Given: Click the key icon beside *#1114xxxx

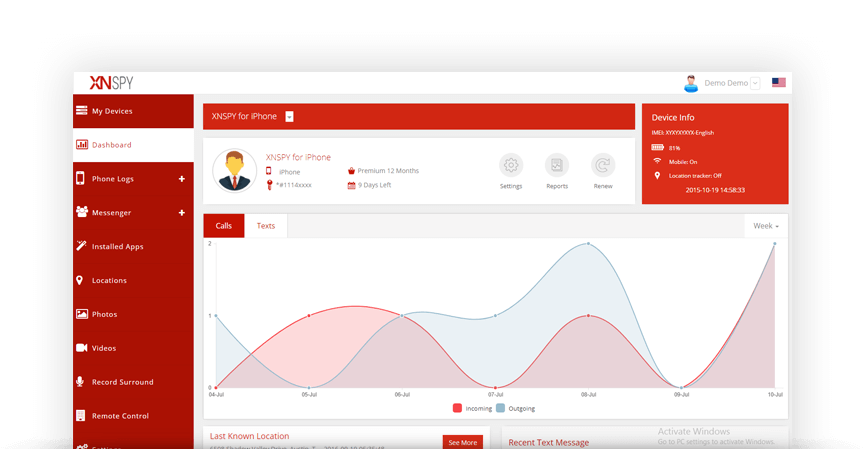Looking at the screenshot, I should [x=269, y=185].
